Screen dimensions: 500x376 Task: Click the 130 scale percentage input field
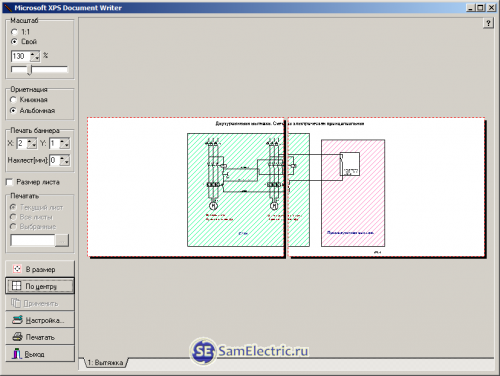(x=21, y=56)
